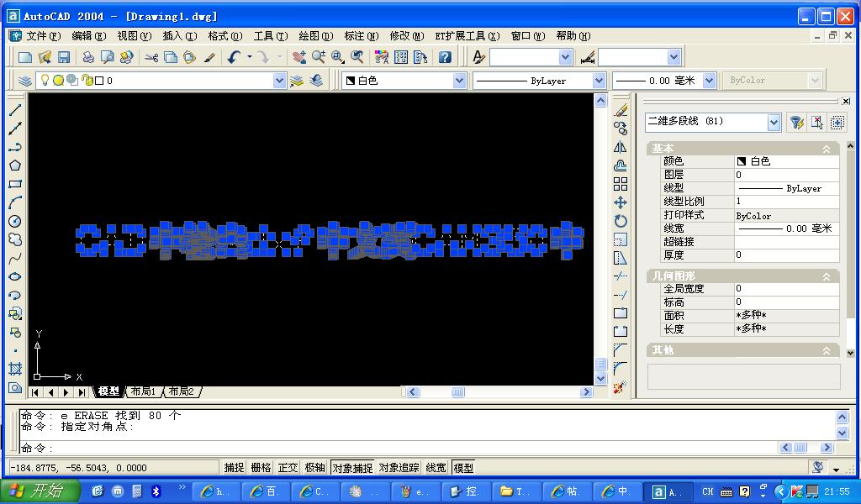This screenshot has width=861, height=504.
Task: Select the Revision Cloud tool
Action: (15, 239)
